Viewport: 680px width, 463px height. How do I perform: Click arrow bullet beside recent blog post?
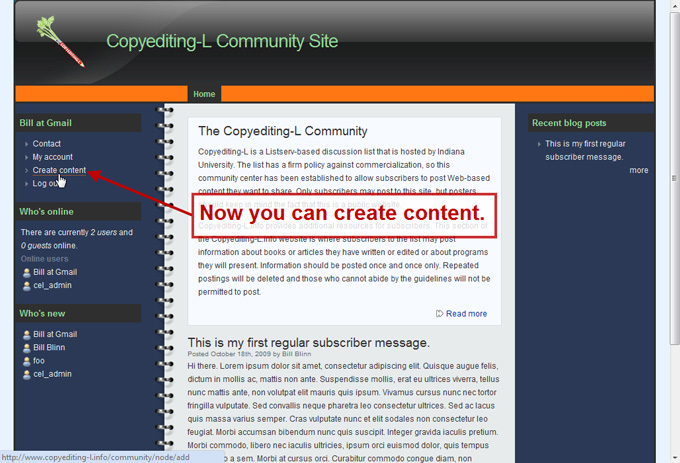(x=539, y=144)
